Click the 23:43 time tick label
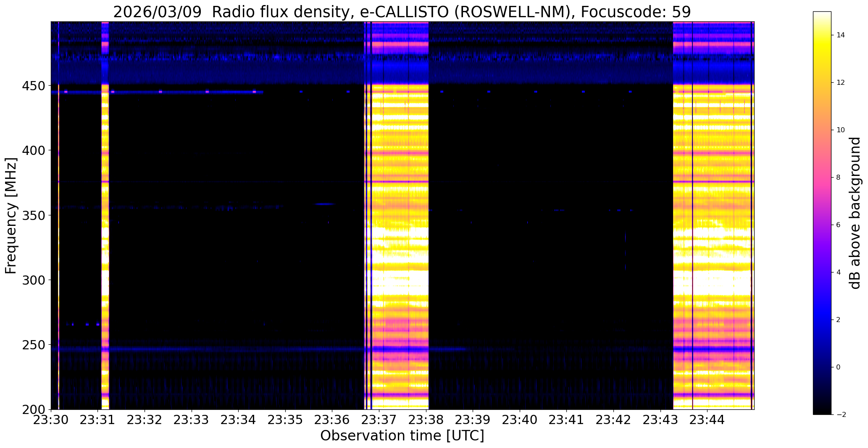 (x=660, y=419)
